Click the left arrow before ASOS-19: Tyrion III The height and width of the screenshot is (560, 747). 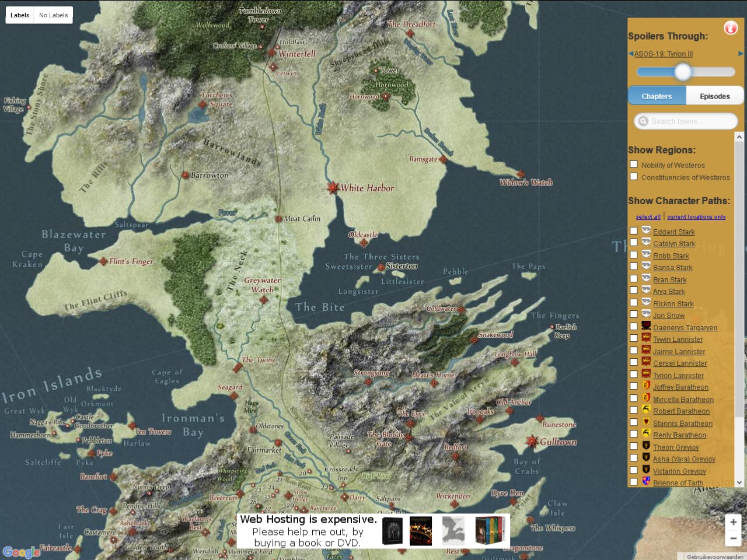(x=630, y=53)
